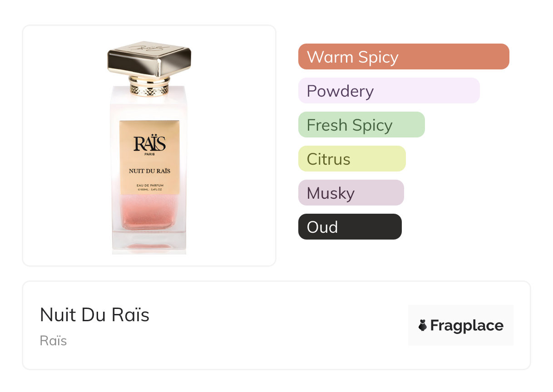Select the Powdery accord bar

(x=389, y=91)
